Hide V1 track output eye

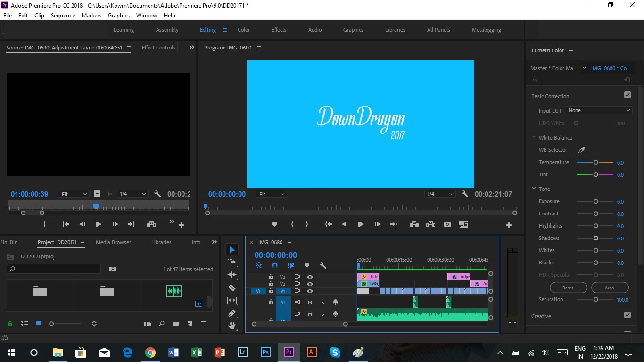(x=310, y=291)
